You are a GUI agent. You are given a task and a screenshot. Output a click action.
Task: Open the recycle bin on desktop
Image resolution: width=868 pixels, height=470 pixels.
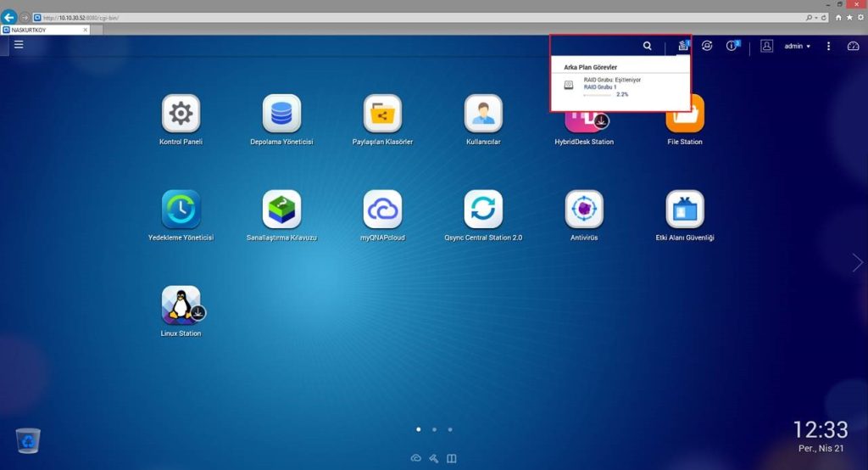point(28,440)
